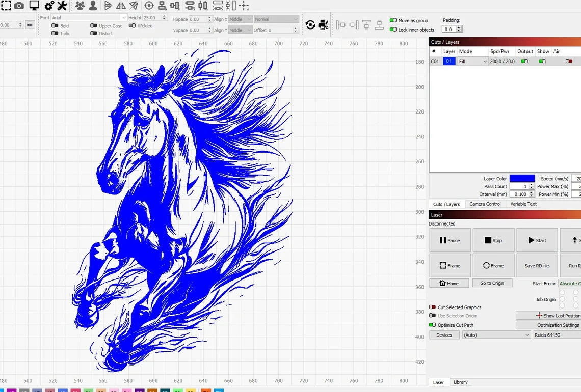
Task: Click the blue Layer Color swatch
Action: click(522, 179)
